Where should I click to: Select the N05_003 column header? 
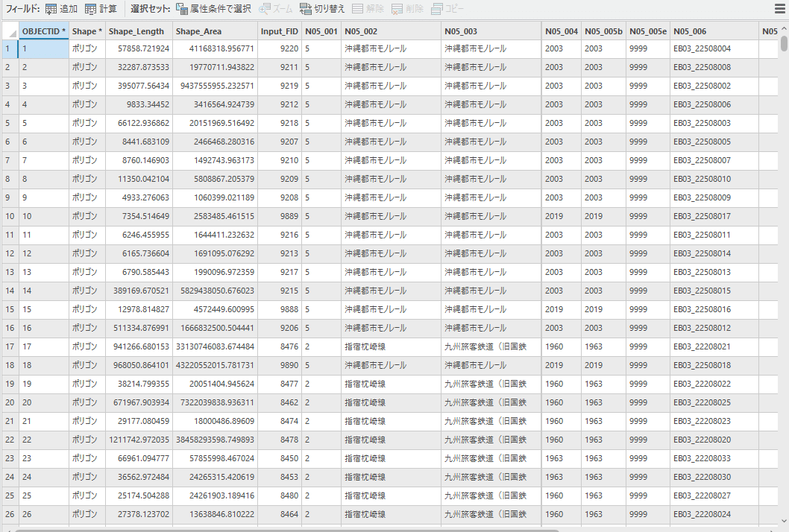pos(491,31)
